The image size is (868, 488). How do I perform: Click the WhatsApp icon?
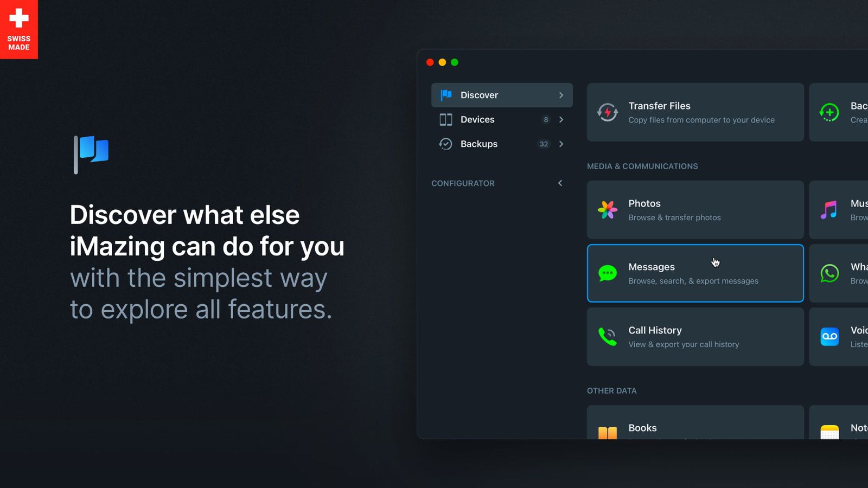pos(829,273)
